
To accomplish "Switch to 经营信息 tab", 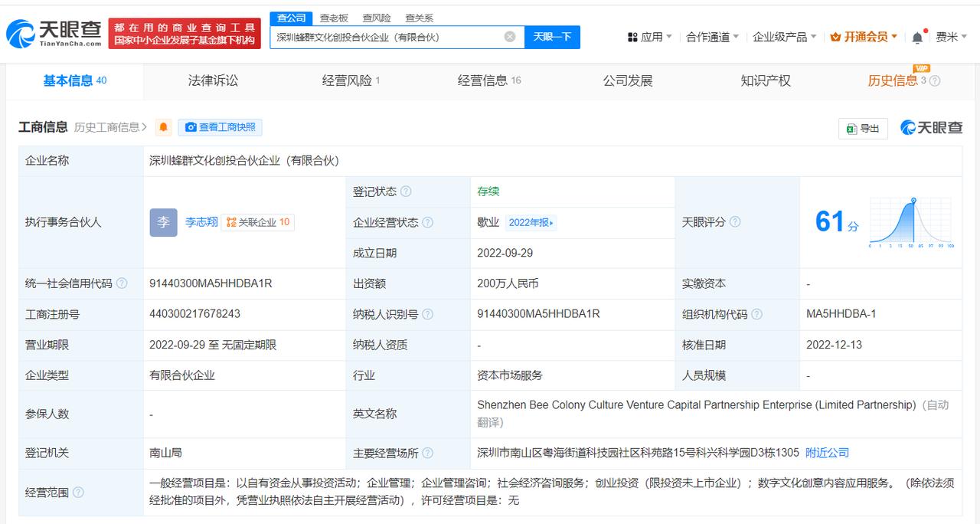I will pyautogui.click(x=489, y=80).
